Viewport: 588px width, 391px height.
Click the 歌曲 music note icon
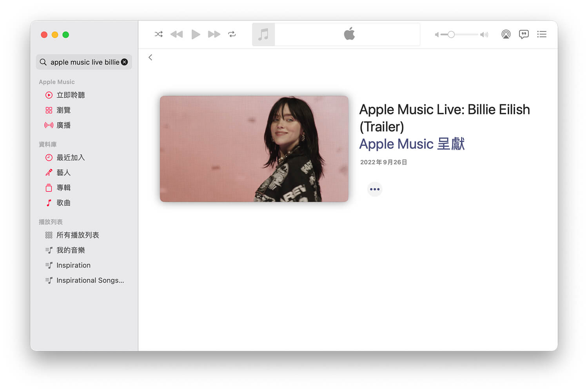pos(49,203)
